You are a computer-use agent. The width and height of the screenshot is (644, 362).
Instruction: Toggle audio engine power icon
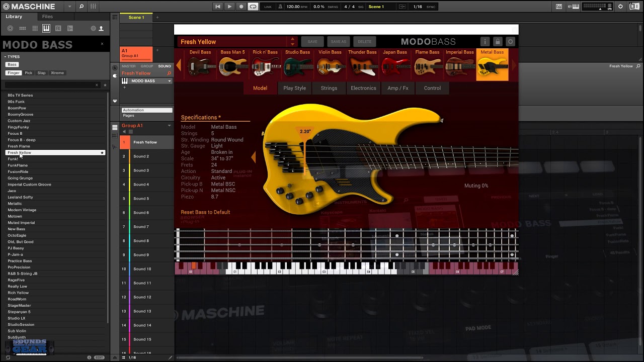[x=620, y=7]
